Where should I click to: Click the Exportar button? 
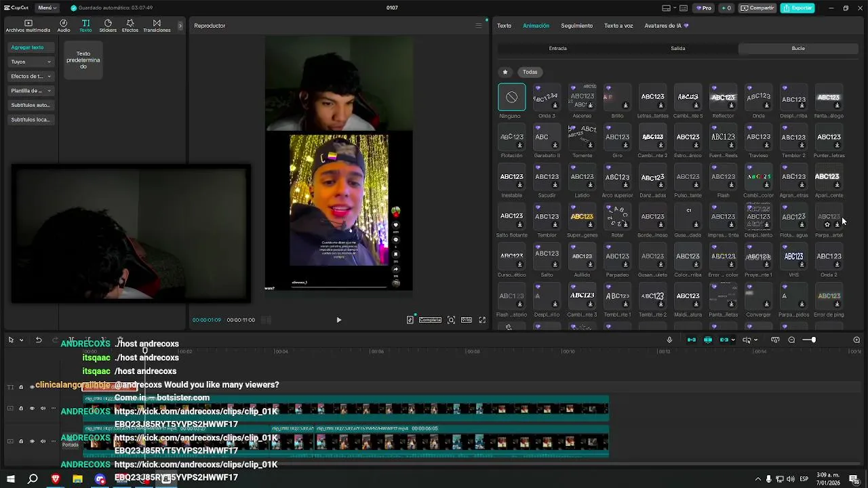pyautogui.click(x=797, y=8)
